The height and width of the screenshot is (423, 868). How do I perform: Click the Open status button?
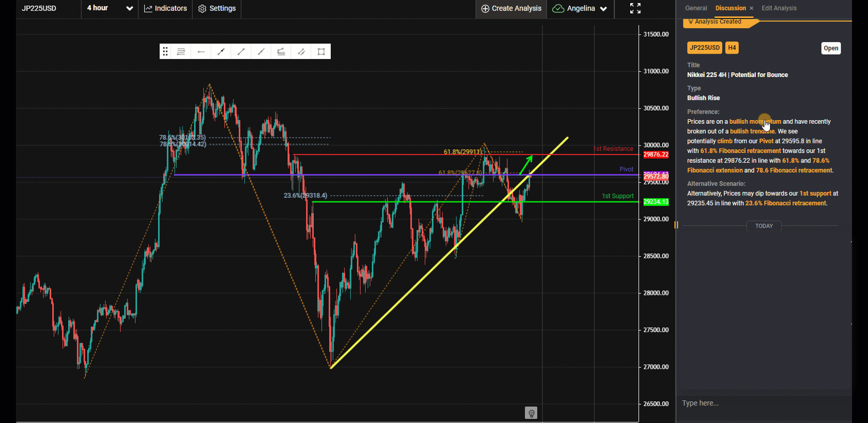click(x=831, y=48)
